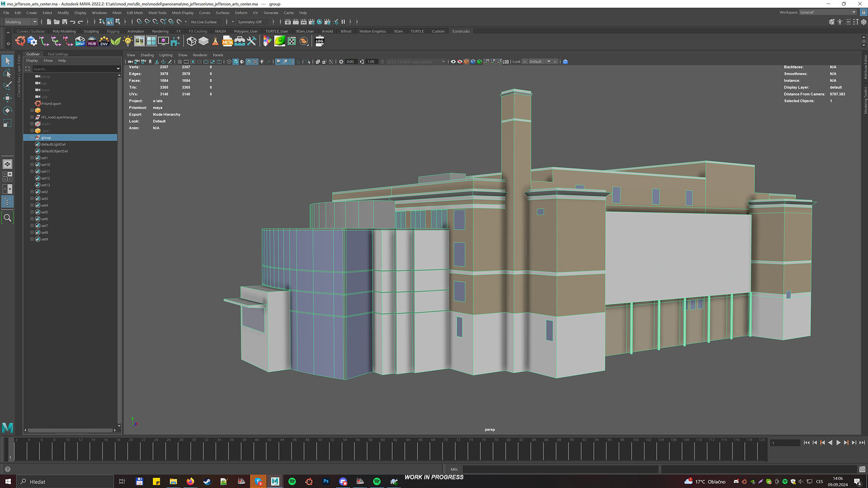
Task: Open the viewport Shading menu
Action: (x=147, y=55)
